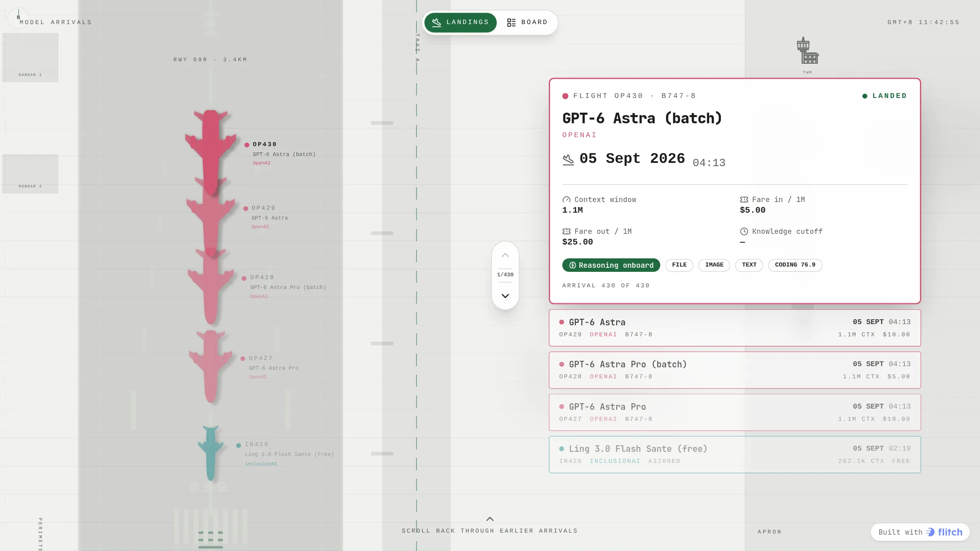The width and height of the screenshot is (980, 551).
Task: Open the Built with flitch link
Action: (x=920, y=532)
